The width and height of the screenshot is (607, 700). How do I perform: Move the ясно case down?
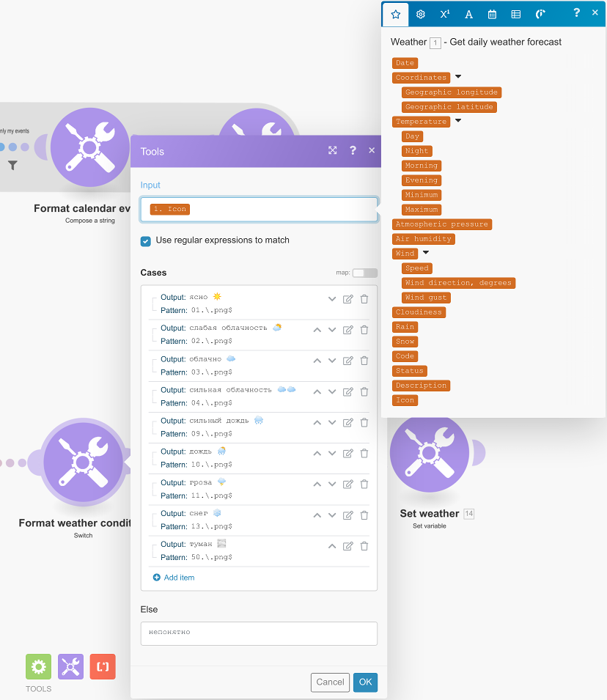point(332,299)
